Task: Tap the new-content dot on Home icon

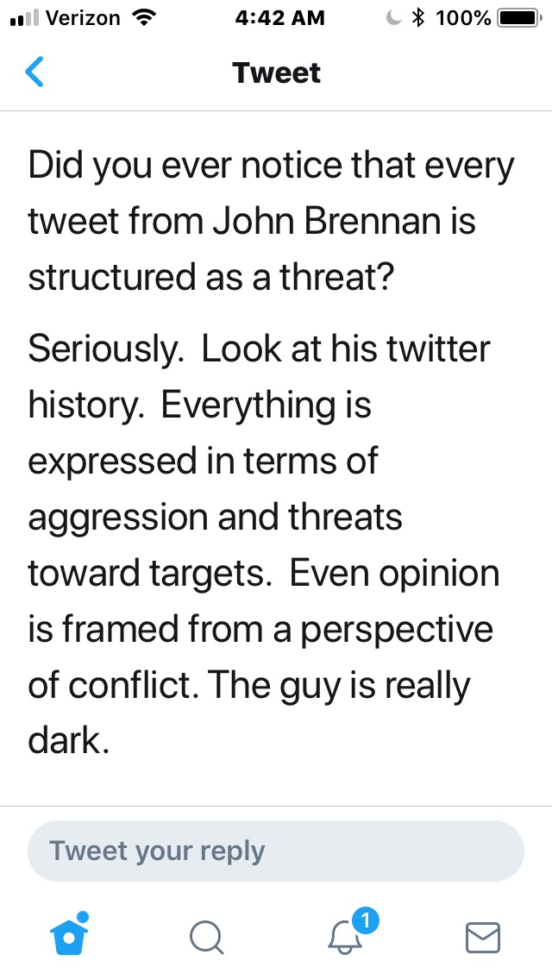Action: (x=83, y=916)
